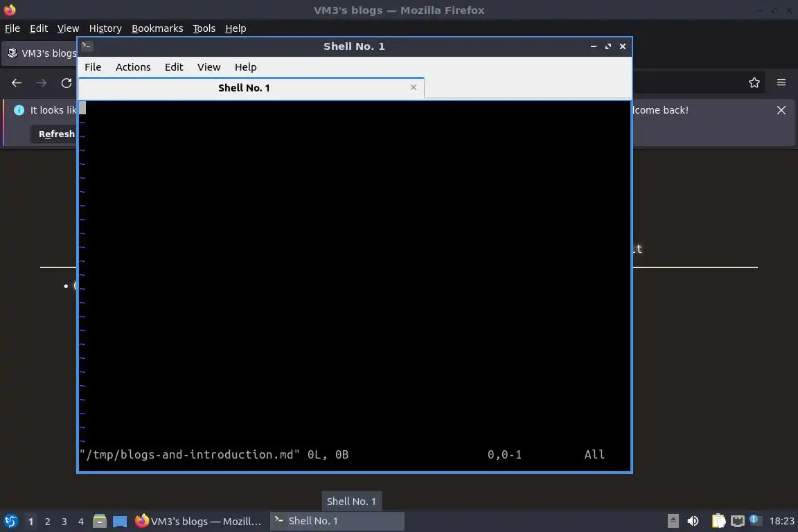This screenshot has width=798, height=532.
Task: Open Firefox File menu
Action: tap(12, 28)
